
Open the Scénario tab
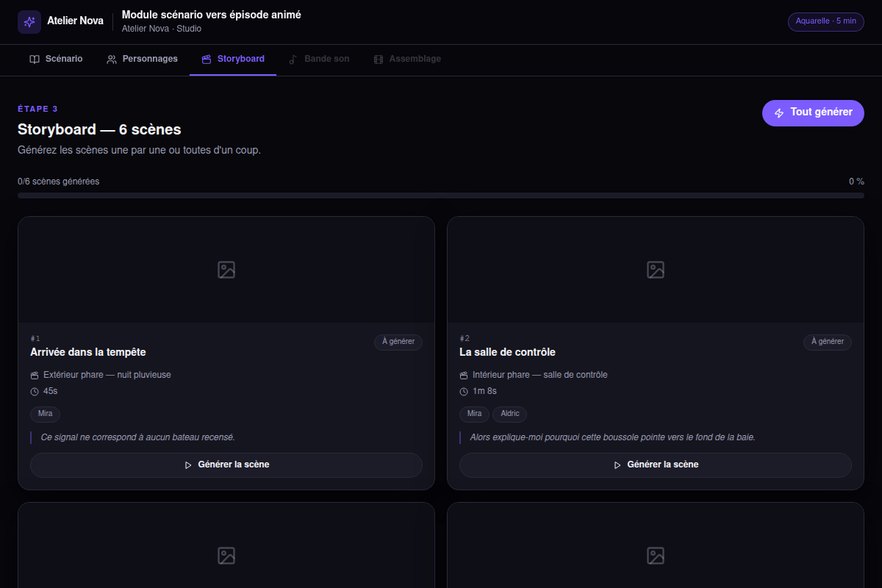[x=56, y=59]
